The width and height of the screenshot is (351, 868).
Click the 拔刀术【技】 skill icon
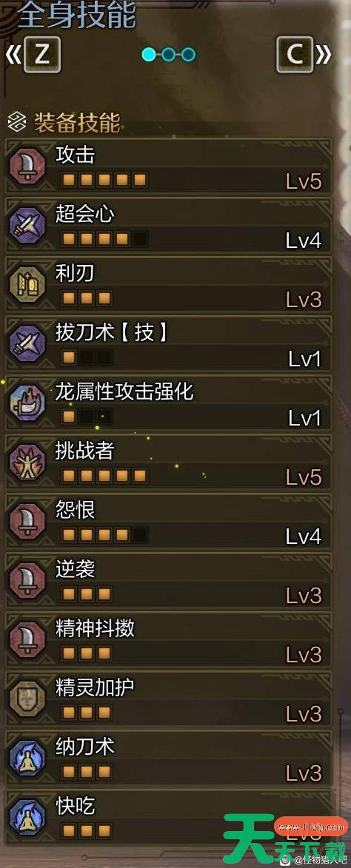[27, 343]
